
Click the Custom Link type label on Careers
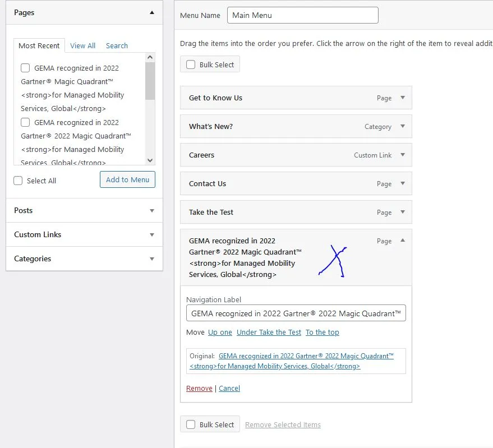pyautogui.click(x=372, y=155)
